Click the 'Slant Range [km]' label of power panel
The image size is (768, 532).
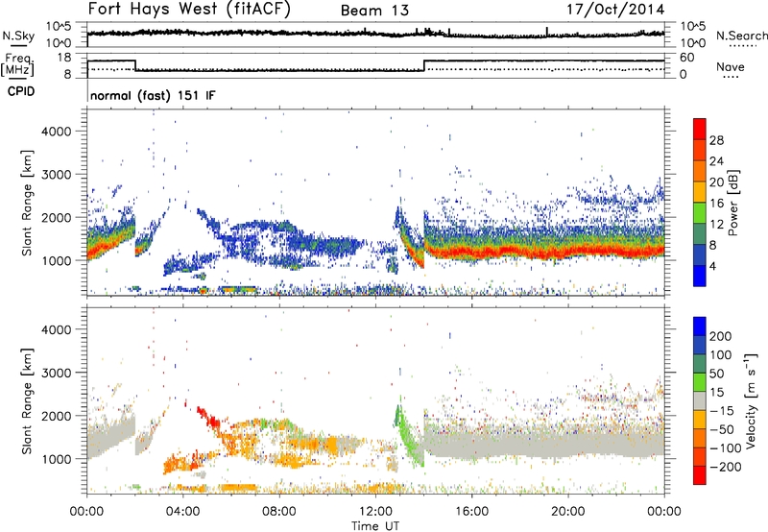(27, 203)
